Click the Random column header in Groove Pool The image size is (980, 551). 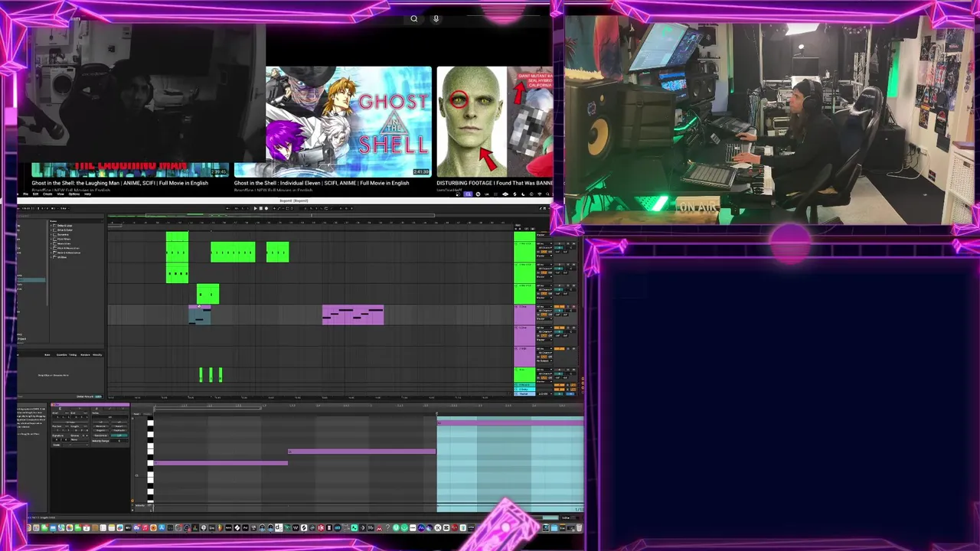[x=85, y=355]
